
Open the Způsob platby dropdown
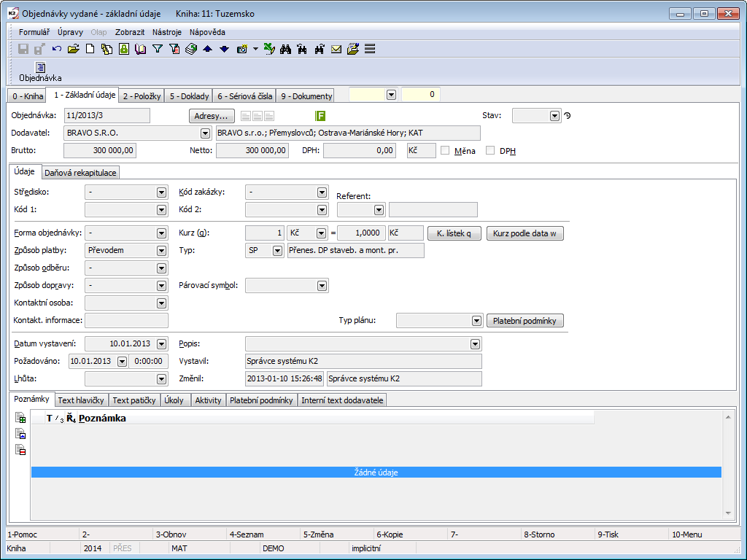click(x=162, y=251)
